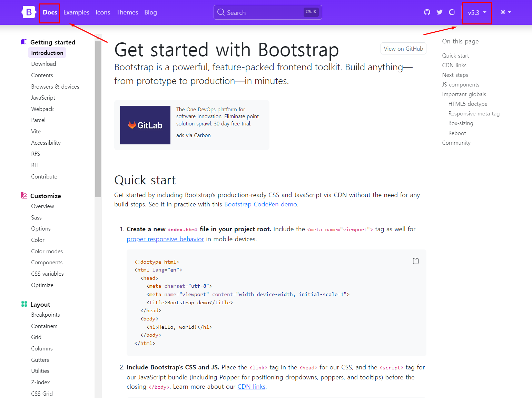
Task: Click the search magnifier icon
Action: click(x=221, y=12)
